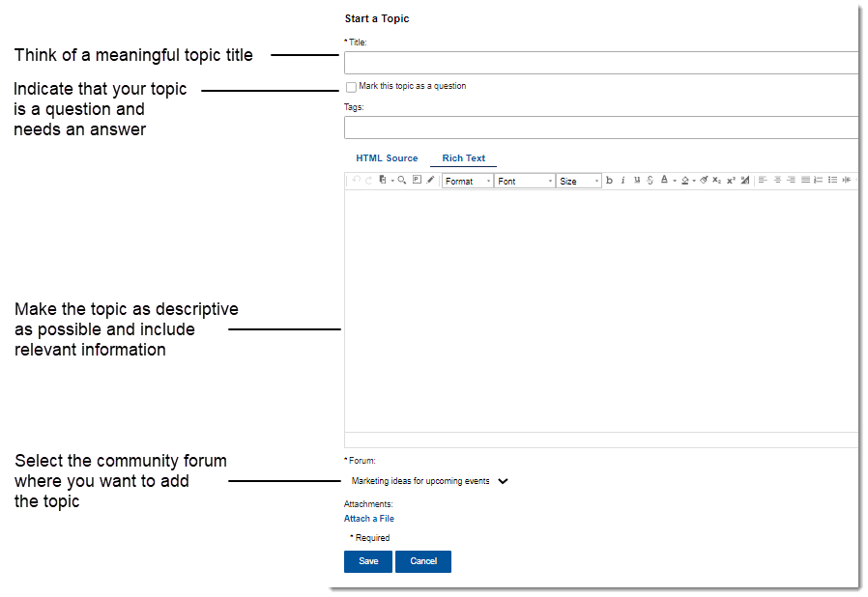Apply strikethrough formatting
Image resolution: width=868 pixels, height=597 pixels.
coord(650,180)
